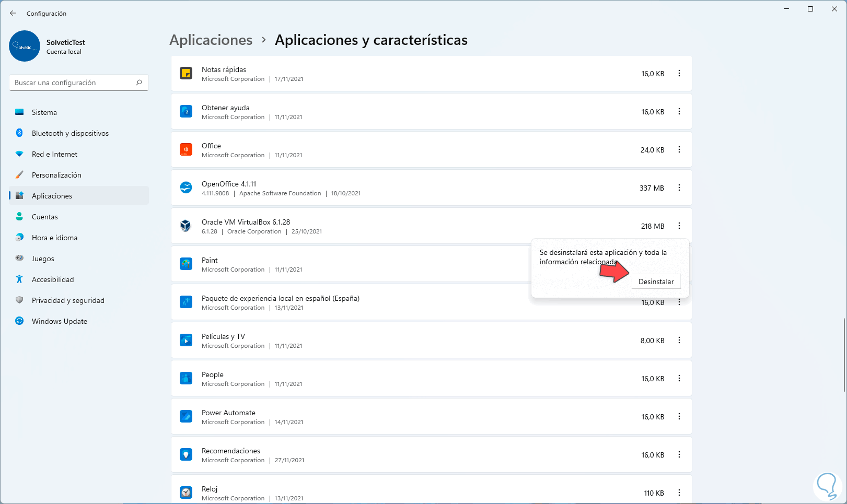Click the Películas y TV app icon
Screen dimensions: 847x504
pos(186,340)
